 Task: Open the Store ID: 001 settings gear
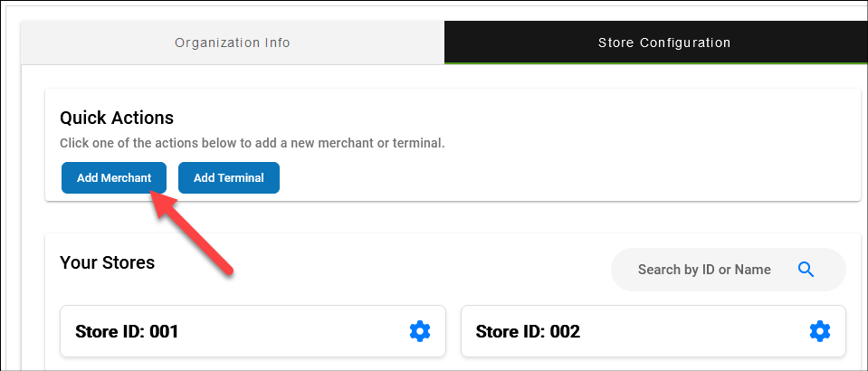point(420,331)
